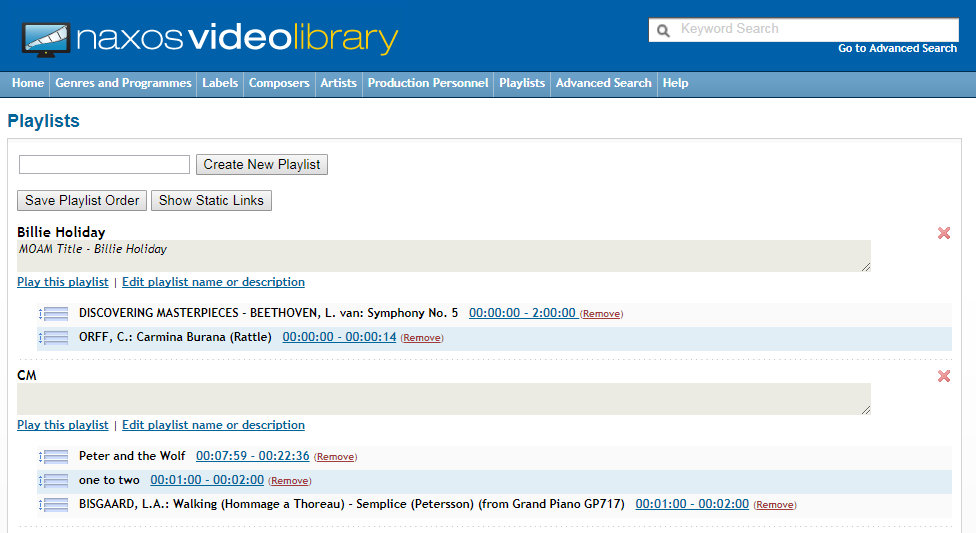Follow the Go to Advanced Search link

[897, 49]
